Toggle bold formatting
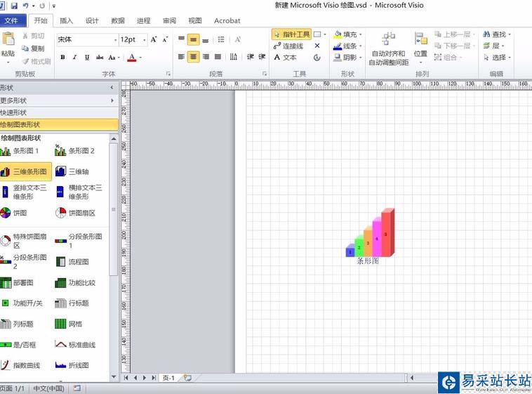 62,57
